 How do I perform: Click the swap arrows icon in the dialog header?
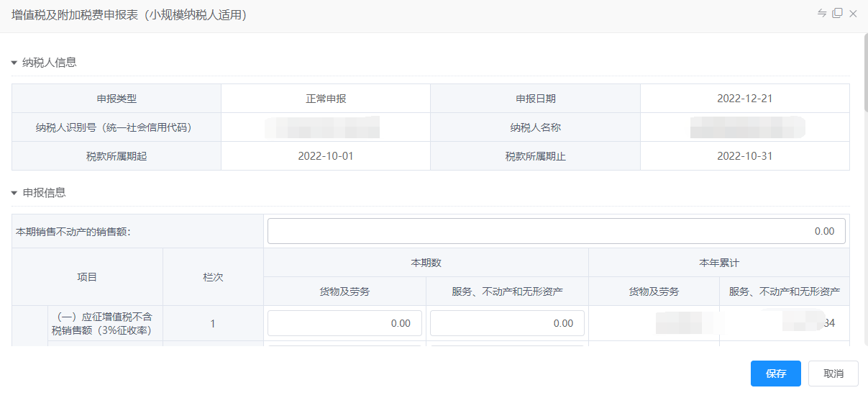pos(822,14)
